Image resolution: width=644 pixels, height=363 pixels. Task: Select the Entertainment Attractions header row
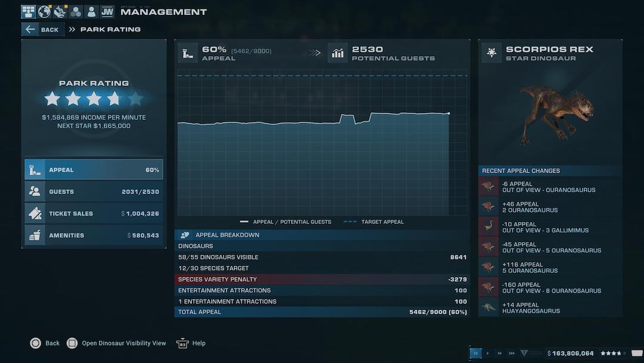(x=323, y=290)
